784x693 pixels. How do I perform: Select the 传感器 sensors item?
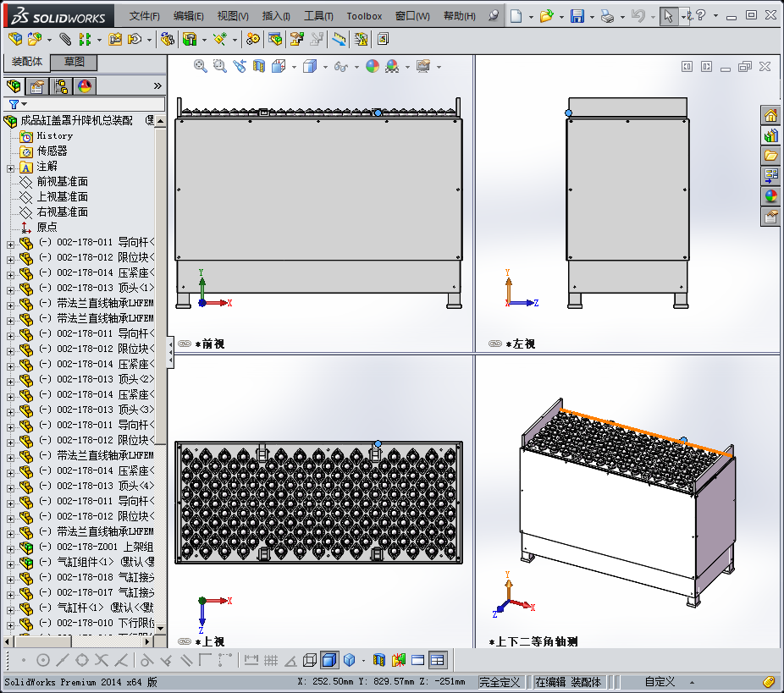click(52, 151)
